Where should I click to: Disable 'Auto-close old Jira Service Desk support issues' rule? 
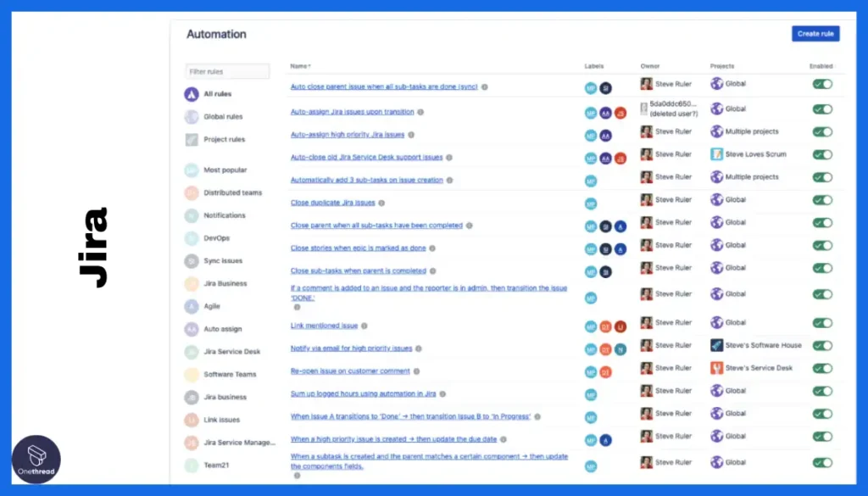click(x=822, y=154)
